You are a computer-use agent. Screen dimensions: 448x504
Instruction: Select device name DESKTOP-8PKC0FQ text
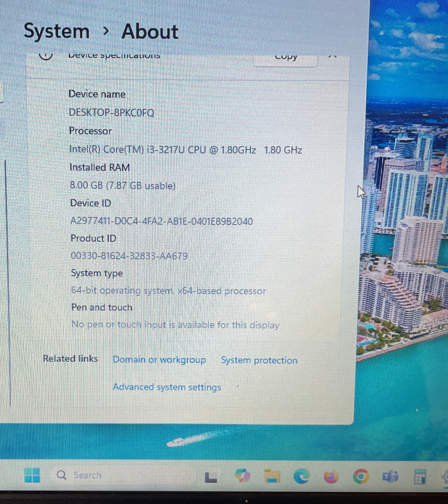coord(111,112)
